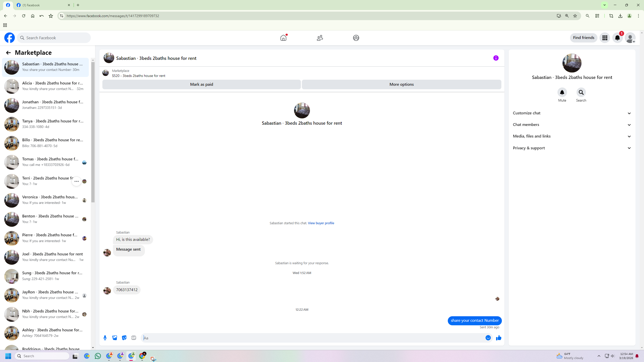Toggle the purple conversation info icon
Image resolution: width=644 pixels, height=362 pixels.
(x=496, y=58)
